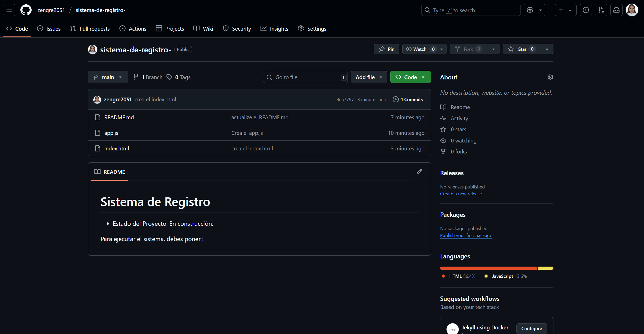
Task: Click HTML 86.4% language legend
Action: [x=459, y=276]
